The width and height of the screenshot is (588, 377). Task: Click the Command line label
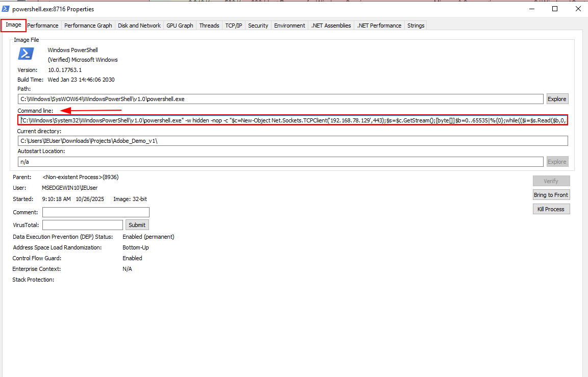point(35,111)
